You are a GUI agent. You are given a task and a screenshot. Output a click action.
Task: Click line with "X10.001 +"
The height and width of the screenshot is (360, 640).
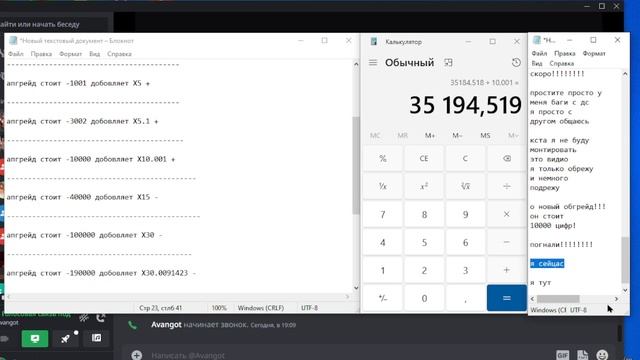tap(91, 159)
